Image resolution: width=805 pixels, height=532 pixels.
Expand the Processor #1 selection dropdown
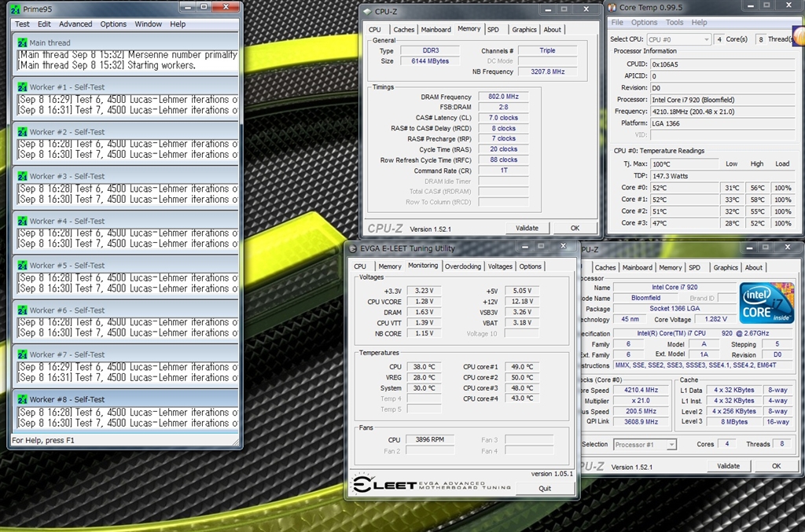[x=644, y=445]
